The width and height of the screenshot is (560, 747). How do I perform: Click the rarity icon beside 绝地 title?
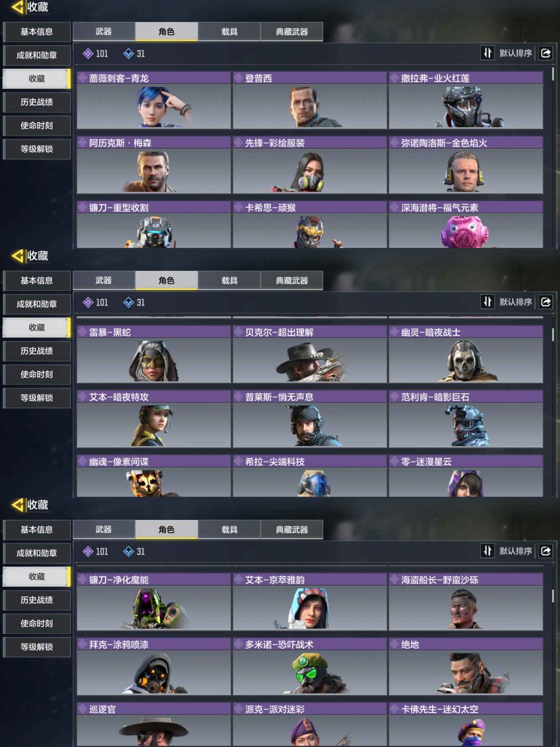tap(394, 644)
